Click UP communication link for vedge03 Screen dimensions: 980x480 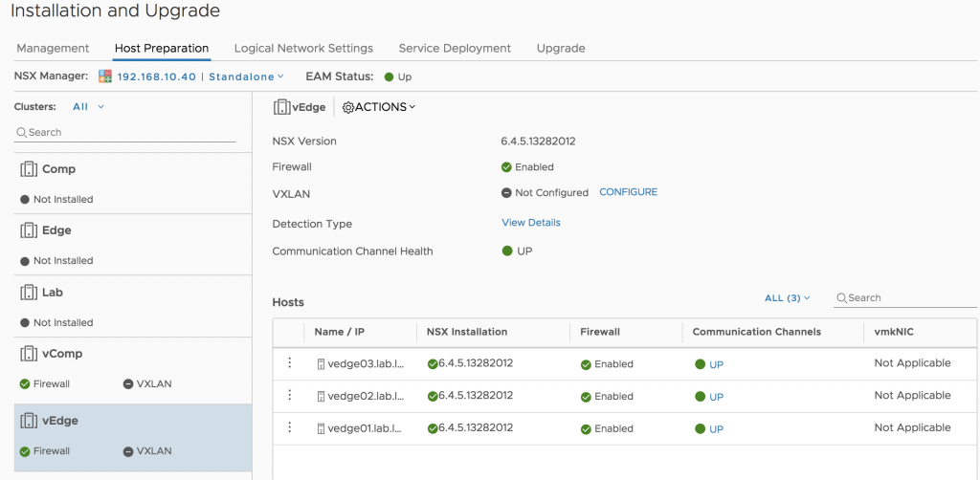pyautogui.click(x=716, y=364)
